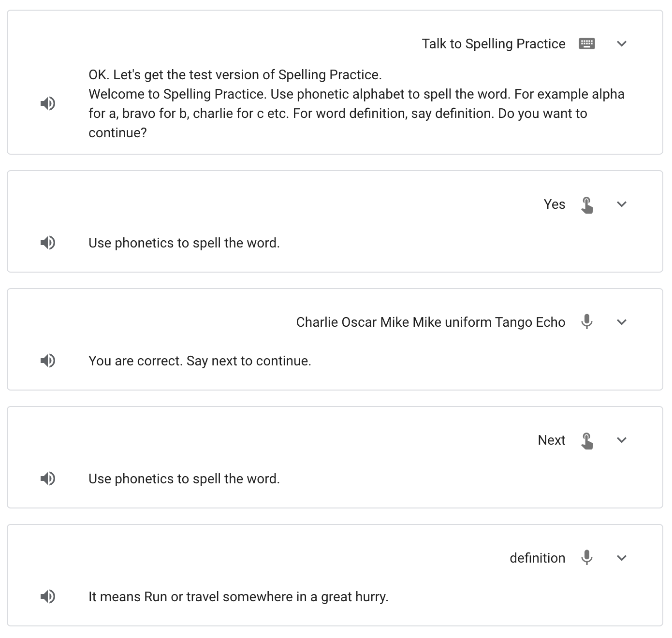Click microphone icon beside 'Charlie Oscar Mike' query
This screenshot has height=638, width=672.
tap(586, 322)
